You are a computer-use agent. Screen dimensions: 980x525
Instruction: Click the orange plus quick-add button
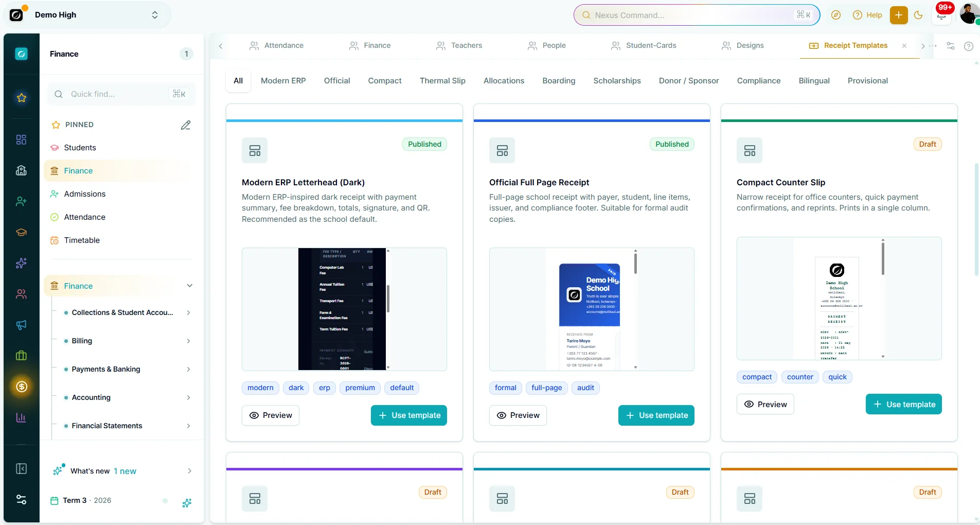coord(899,15)
